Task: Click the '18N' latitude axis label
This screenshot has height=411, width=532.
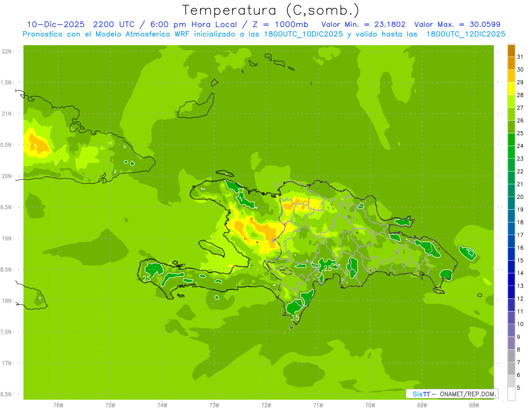Action: (7, 301)
